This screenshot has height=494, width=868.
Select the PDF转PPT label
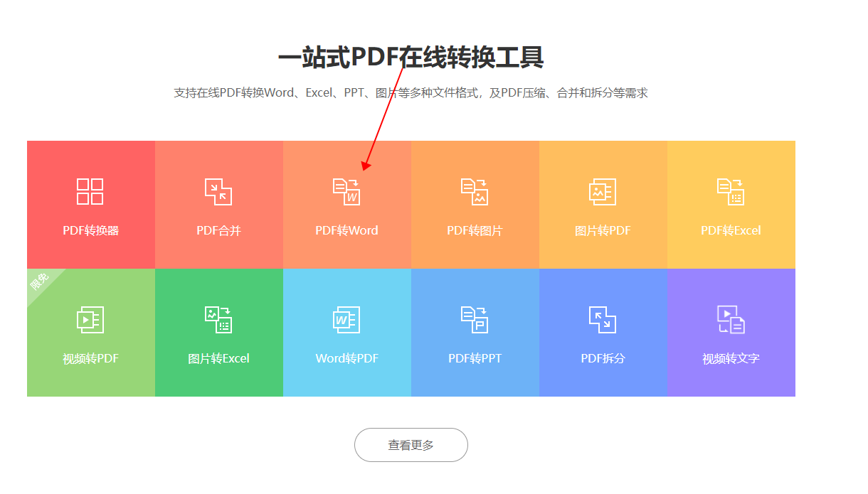475,358
